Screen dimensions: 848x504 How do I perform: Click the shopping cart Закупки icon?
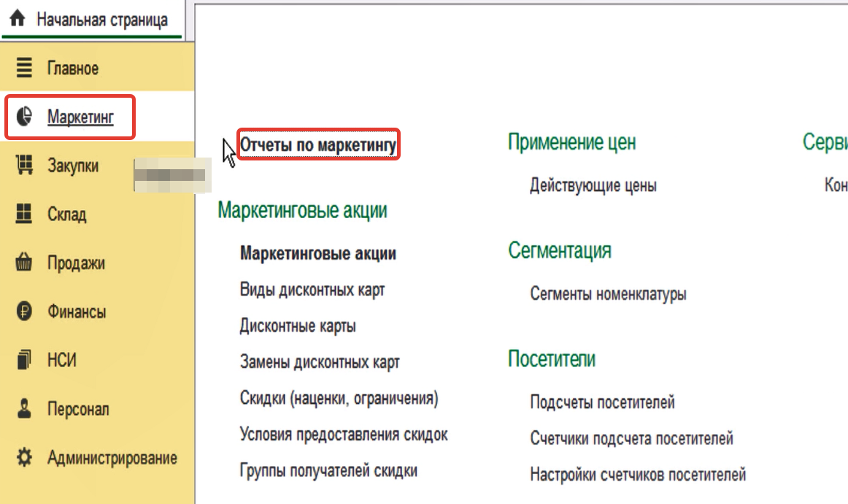coord(25,166)
